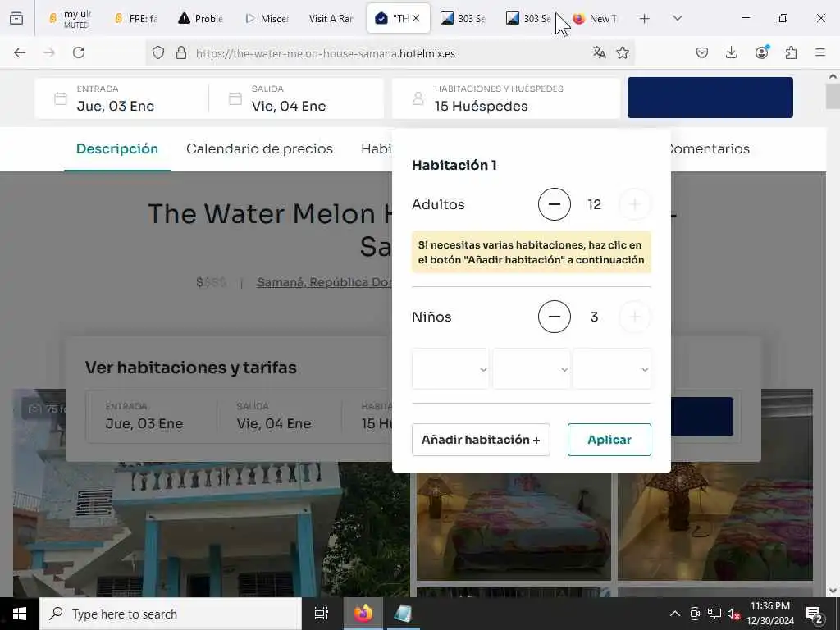Open the Downloads panel
Image resolution: width=840 pixels, height=630 pixels.
click(x=731, y=52)
